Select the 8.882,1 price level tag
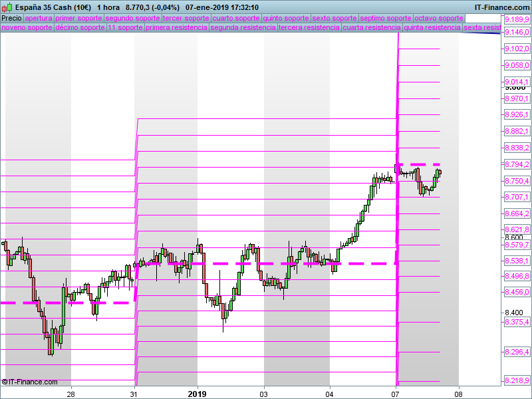Screen dimensions: 532x399 click(x=517, y=131)
